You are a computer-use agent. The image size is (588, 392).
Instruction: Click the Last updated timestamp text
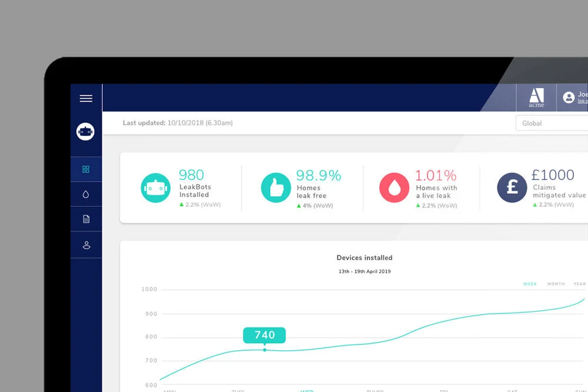tap(178, 123)
